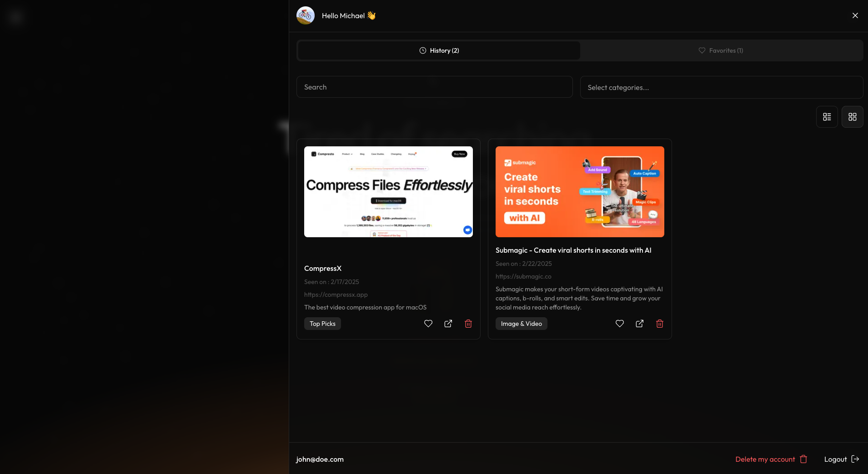The width and height of the screenshot is (868, 474).
Task: Open CompressX in external link icon
Action: pos(448,324)
